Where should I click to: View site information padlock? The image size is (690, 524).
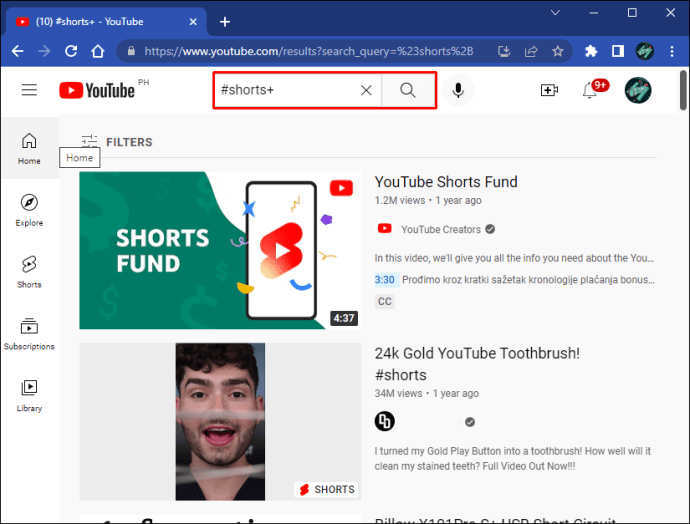131,51
